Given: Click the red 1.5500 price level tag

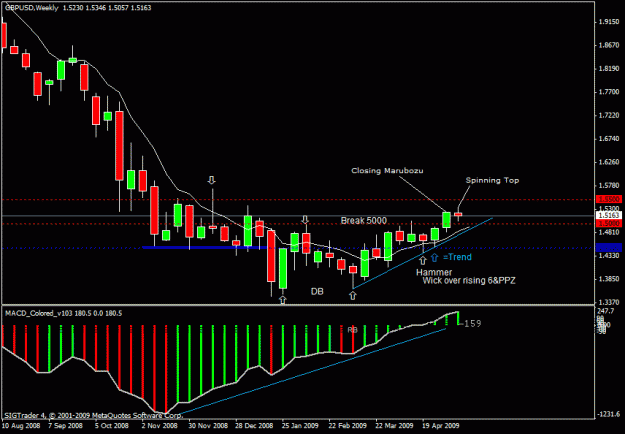Looking at the screenshot, I should (609, 199).
